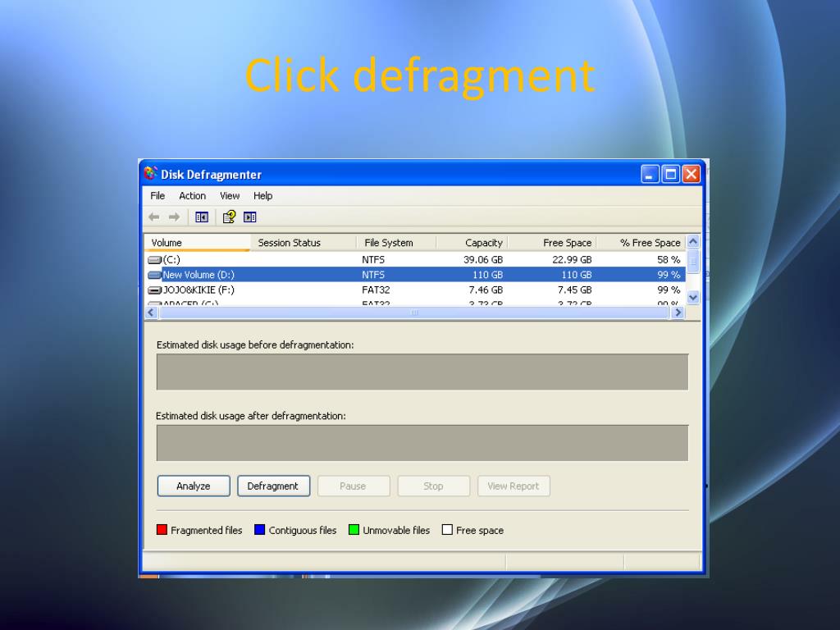The image size is (840, 630).
Task: Sort by Session Status column header
Action: [304, 243]
